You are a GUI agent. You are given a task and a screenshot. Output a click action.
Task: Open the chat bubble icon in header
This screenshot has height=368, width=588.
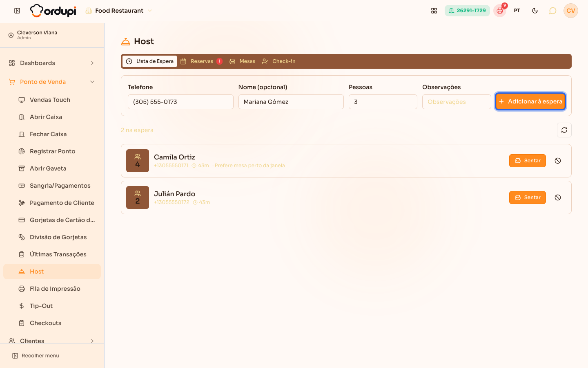pos(552,11)
